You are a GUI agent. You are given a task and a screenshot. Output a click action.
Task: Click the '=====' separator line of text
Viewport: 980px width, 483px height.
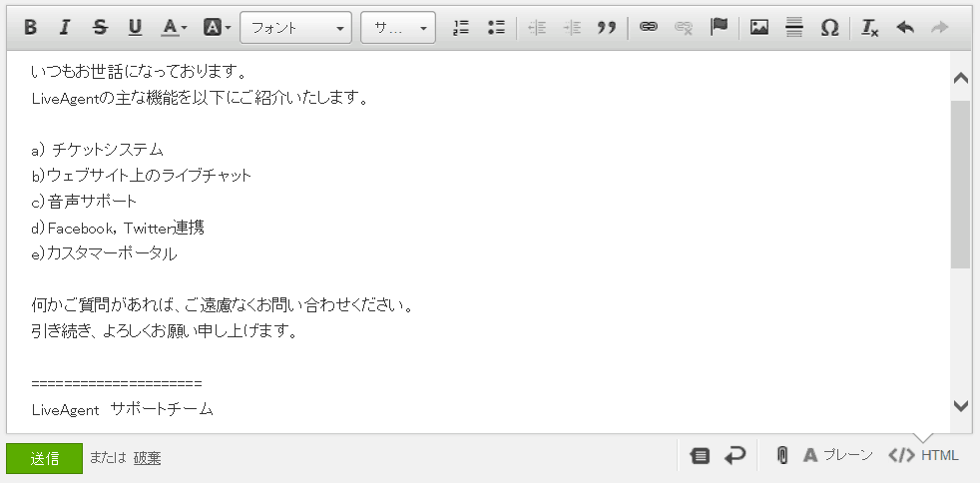click(117, 383)
